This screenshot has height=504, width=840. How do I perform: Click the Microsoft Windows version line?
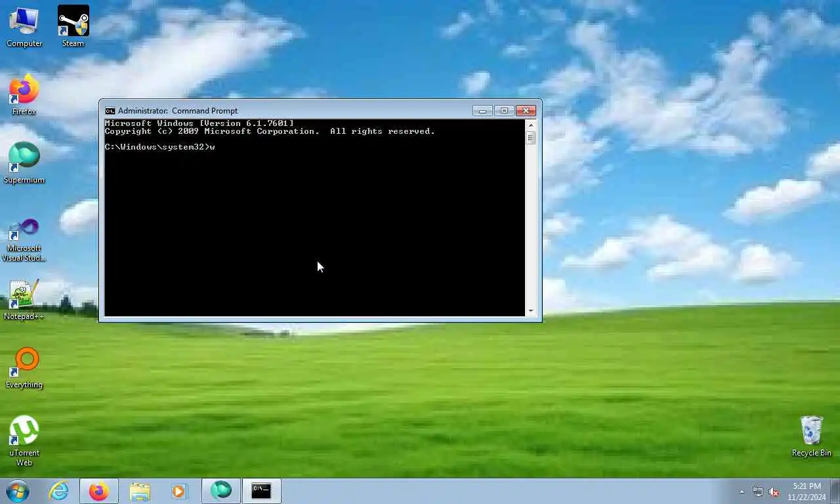[199, 123]
